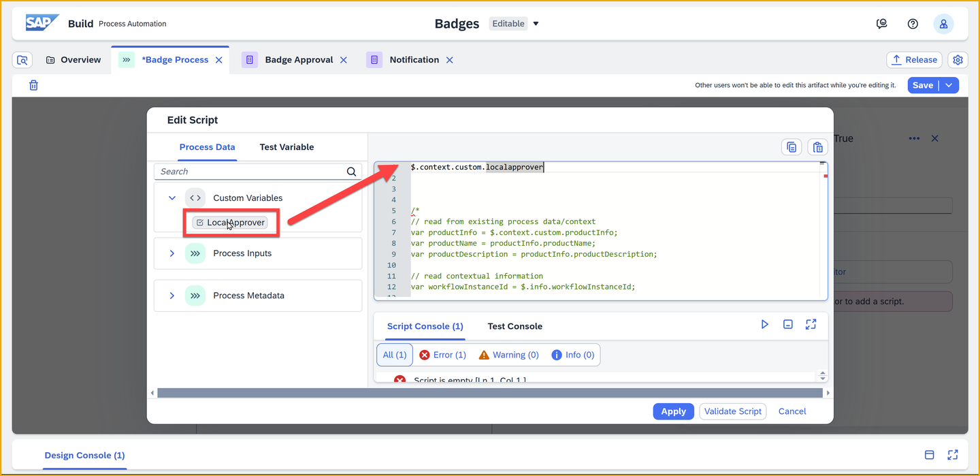
Task: Open the Save button dropdown arrow
Action: [949, 85]
